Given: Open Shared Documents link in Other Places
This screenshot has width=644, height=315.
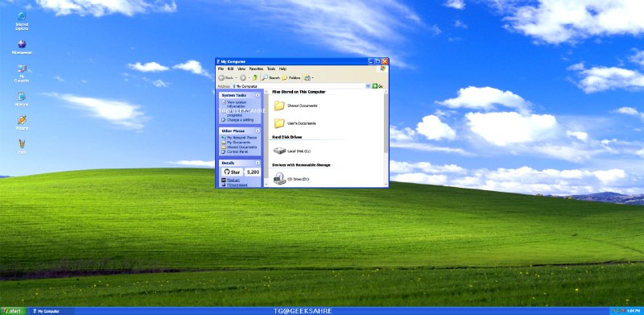Looking at the screenshot, I should [x=242, y=147].
